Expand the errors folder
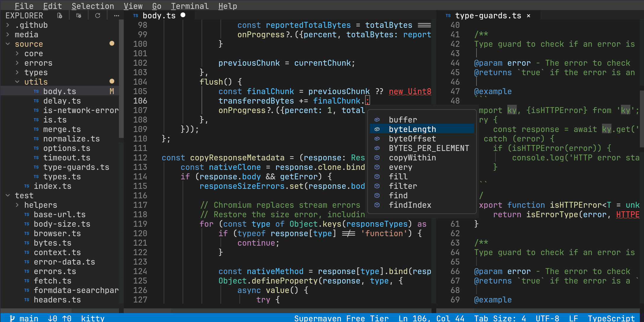The height and width of the screenshot is (322, 644). pos(17,63)
